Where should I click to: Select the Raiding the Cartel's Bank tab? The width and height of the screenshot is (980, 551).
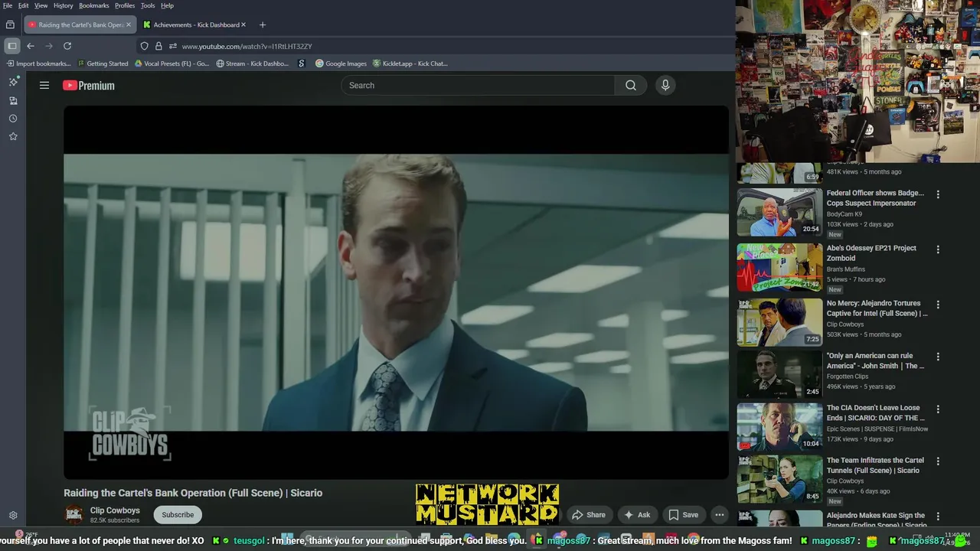[80, 24]
